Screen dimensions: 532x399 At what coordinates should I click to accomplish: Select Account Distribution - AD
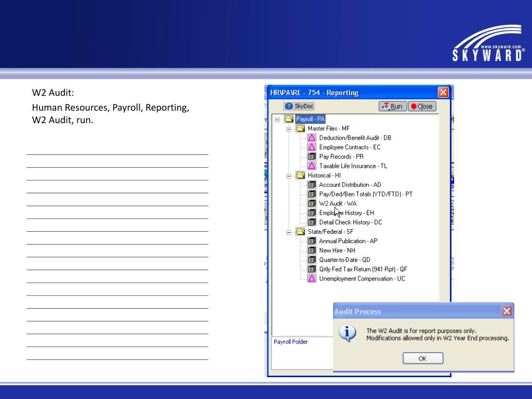coord(350,185)
